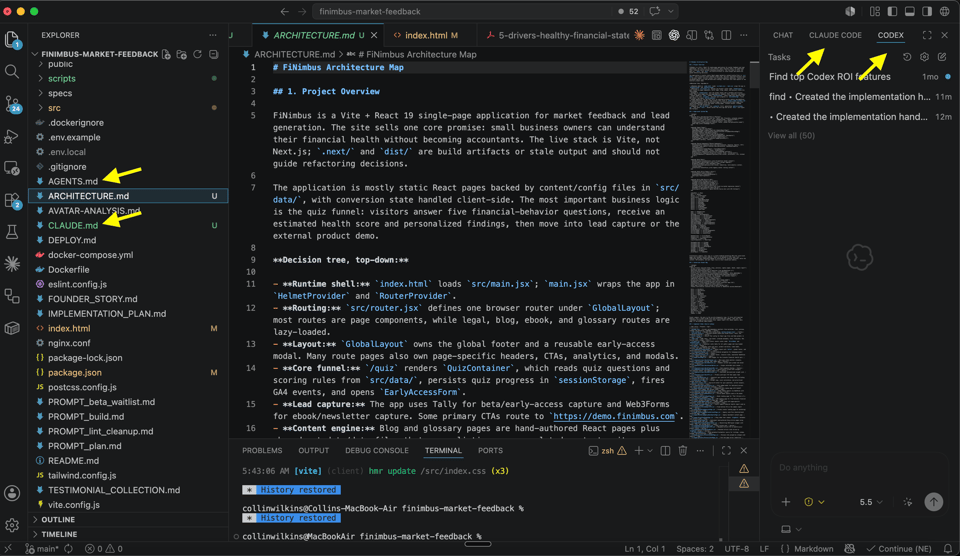Split the editor to the right

[726, 35]
